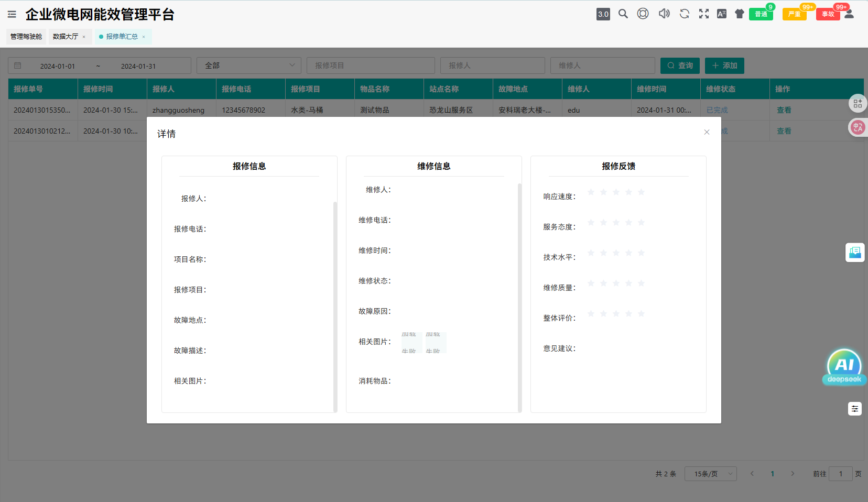Open the user profile avatar icon
This screenshot has height=502, width=868.
tap(849, 14)
